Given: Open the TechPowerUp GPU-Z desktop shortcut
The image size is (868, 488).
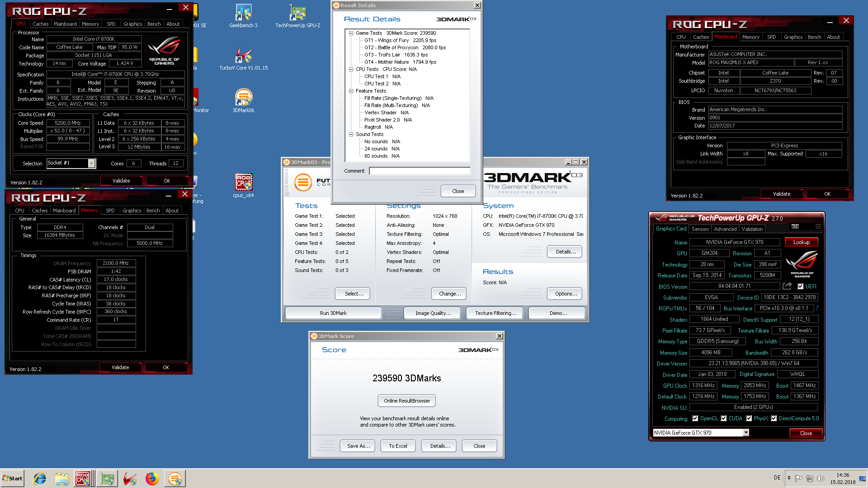Looking at the screenshot, I should click(x=297, y=16).
